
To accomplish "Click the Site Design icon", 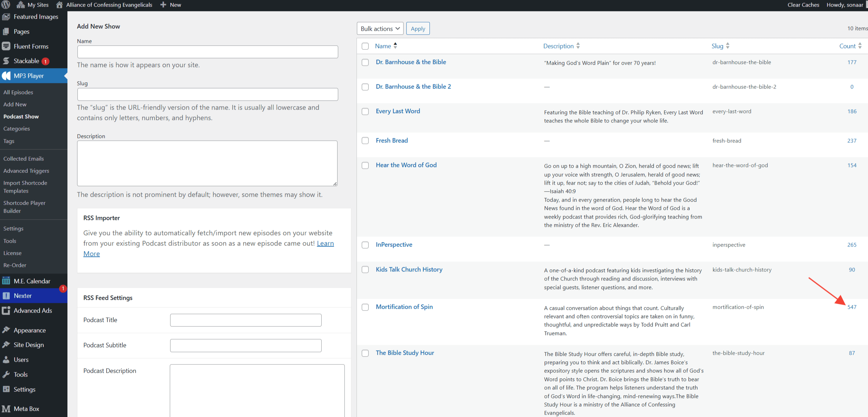I will [6, 345].
